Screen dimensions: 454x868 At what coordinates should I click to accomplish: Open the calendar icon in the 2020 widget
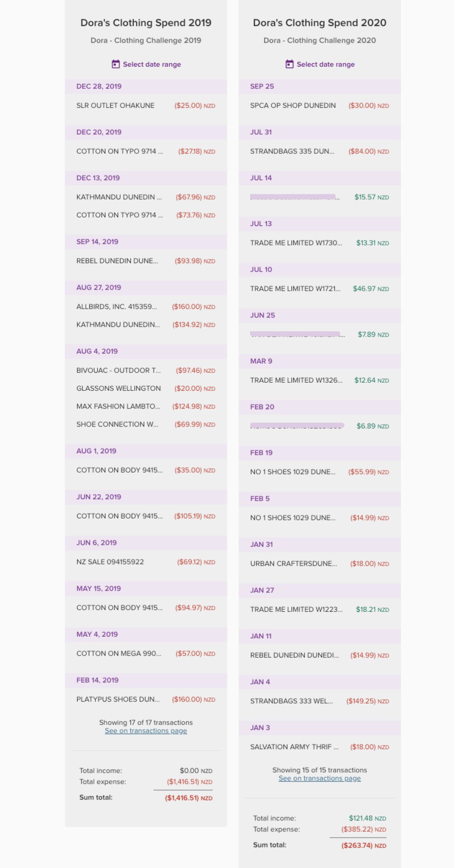[289, 64]
